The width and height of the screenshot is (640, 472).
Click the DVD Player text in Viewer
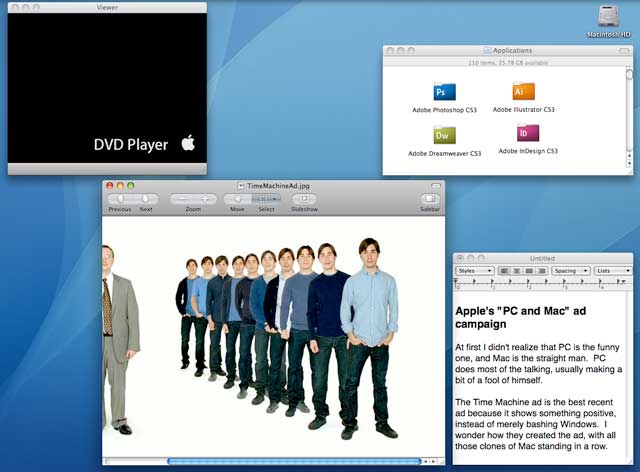[x=131, y=145]
